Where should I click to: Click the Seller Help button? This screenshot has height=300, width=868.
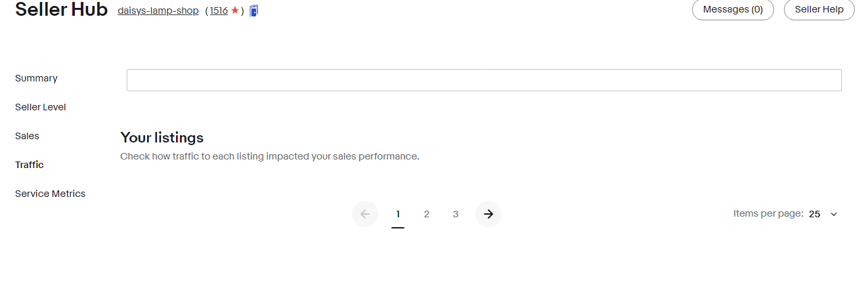(819, 10)
